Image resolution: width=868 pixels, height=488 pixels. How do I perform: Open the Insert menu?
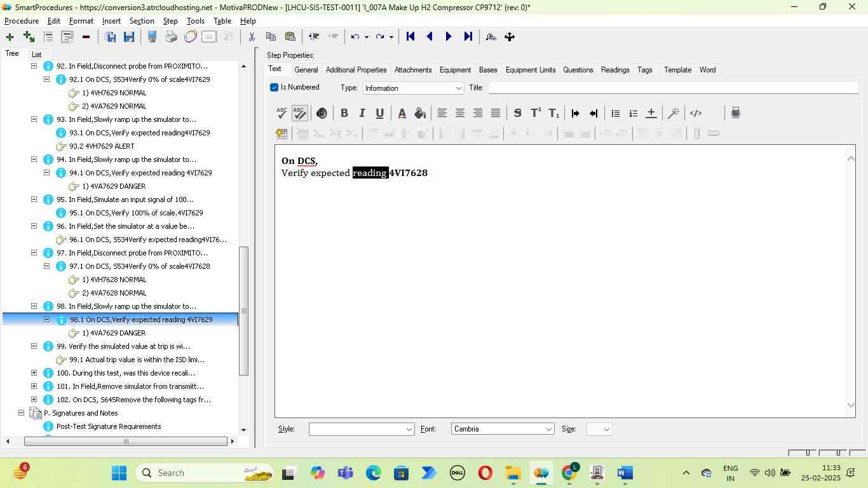coord(111,21)
